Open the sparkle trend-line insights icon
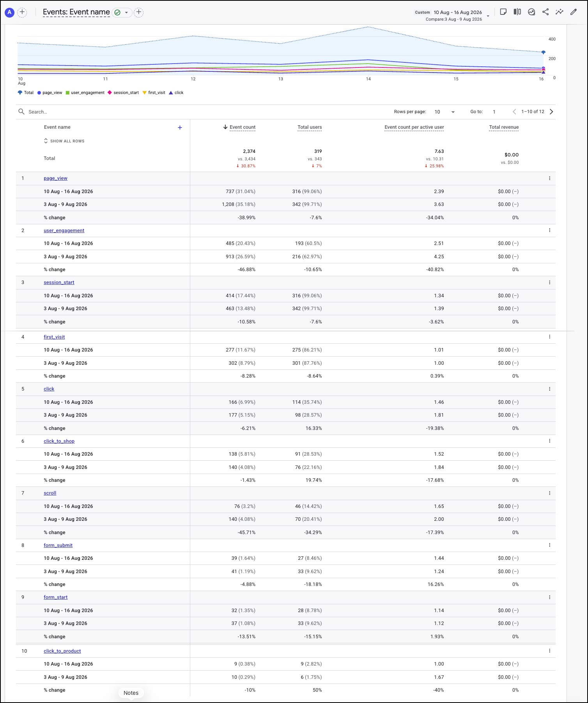 pyautogui.click(x=560, y=12)
